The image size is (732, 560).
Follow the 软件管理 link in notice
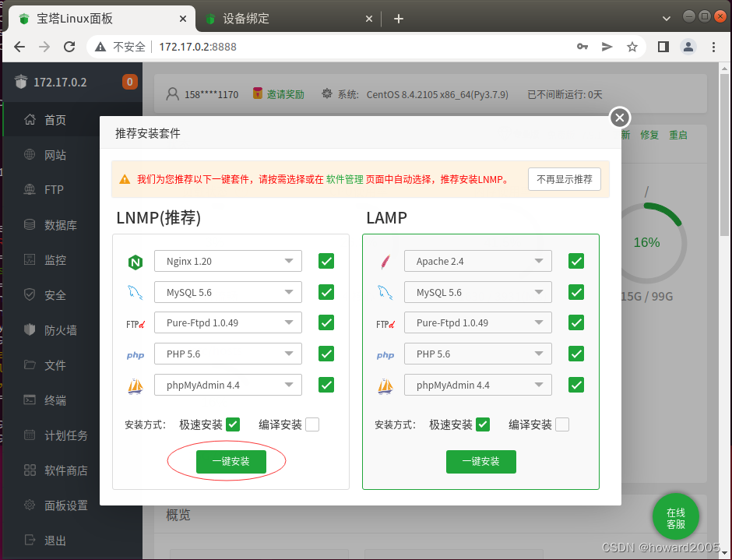pyautogui.click(x=344, y=179)
